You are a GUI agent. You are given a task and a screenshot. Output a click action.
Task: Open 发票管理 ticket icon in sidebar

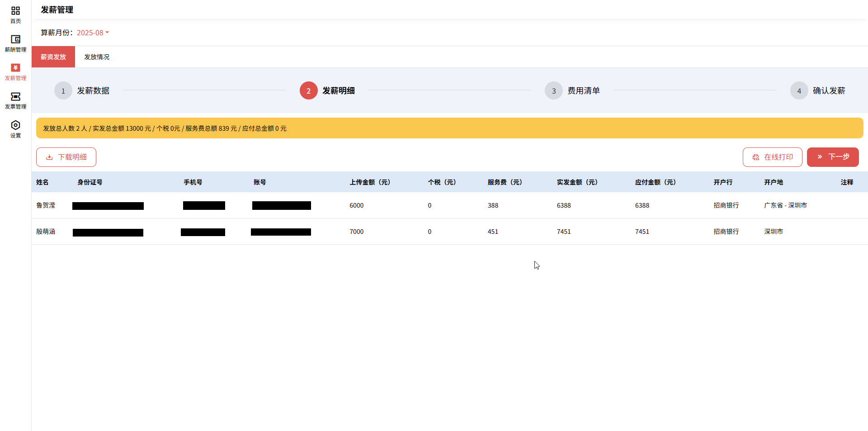pos(15,97)
